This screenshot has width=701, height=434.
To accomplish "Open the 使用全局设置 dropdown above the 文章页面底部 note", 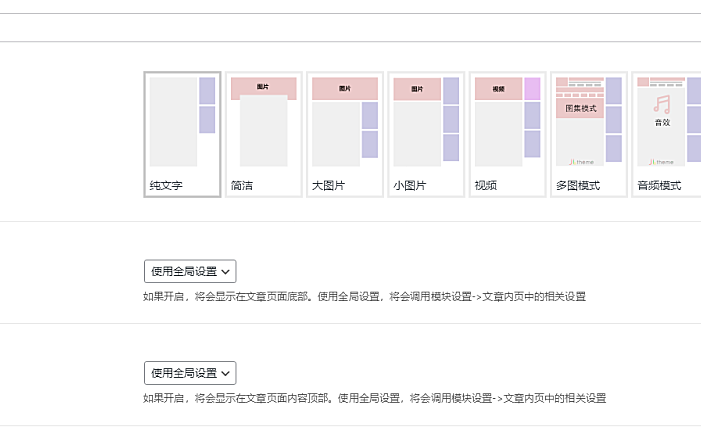I will tap(190, 271).
